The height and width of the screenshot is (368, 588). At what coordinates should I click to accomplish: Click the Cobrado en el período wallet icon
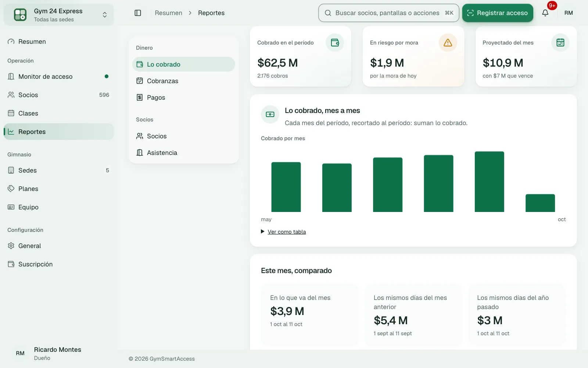point(335,43)
